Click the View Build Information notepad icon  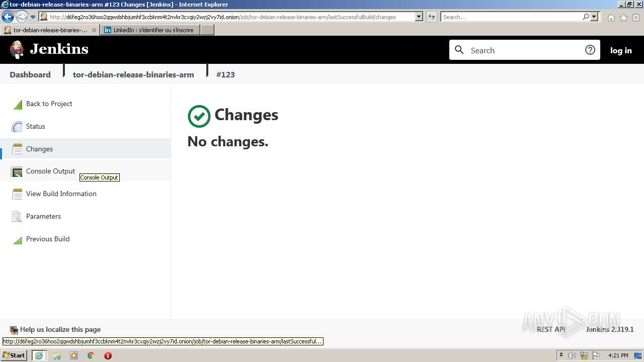(x=18, y=194)
